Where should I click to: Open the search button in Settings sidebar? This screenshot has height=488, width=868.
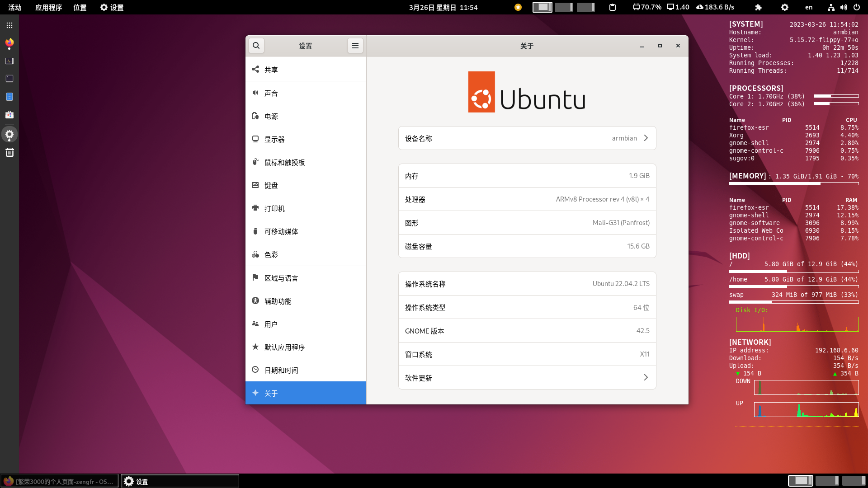(256, 46)
